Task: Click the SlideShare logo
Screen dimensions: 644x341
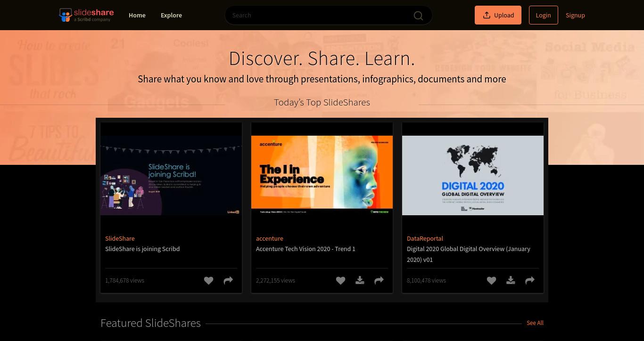Action: 86,15
